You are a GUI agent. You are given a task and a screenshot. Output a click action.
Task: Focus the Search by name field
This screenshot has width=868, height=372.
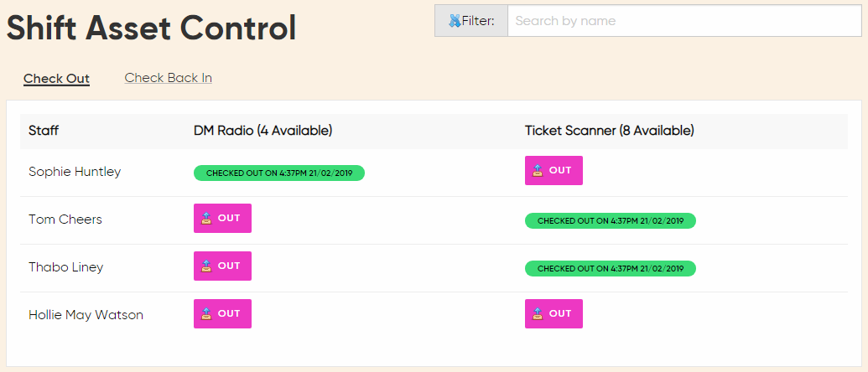point(683,21)
